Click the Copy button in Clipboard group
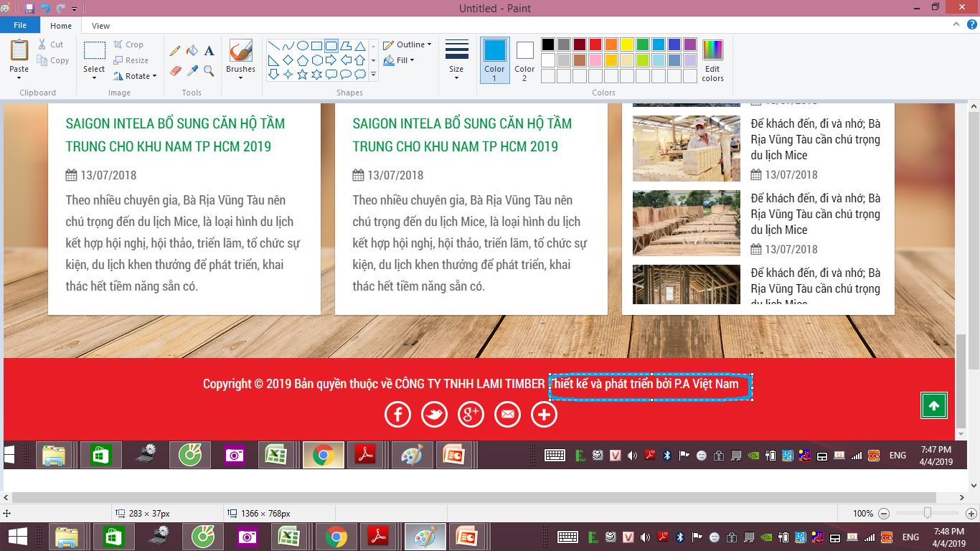Viewport: 980px width, 551px height. tap(53, 61)
